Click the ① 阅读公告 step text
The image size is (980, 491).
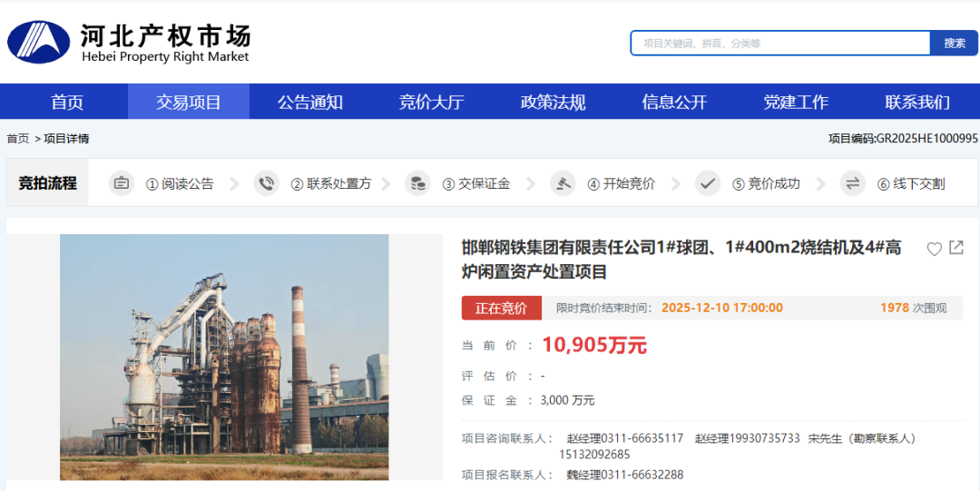tap(180, 184)
